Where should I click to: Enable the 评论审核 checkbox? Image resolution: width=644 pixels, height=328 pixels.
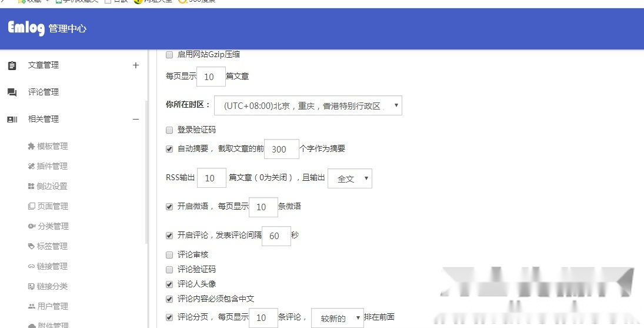pyautogui.click(x=169, y=255)
